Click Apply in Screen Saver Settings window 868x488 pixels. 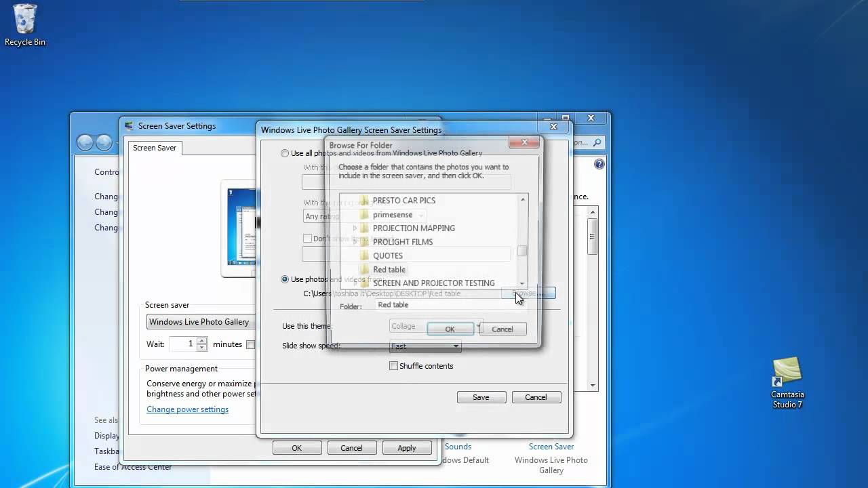click(407, 448)
